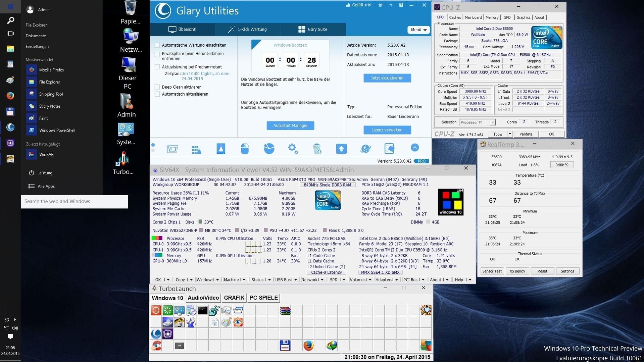The image size is (644, 362).
Task: Open the Menü dropdown in Glary Utilities
Action: (x=418, y=30)
